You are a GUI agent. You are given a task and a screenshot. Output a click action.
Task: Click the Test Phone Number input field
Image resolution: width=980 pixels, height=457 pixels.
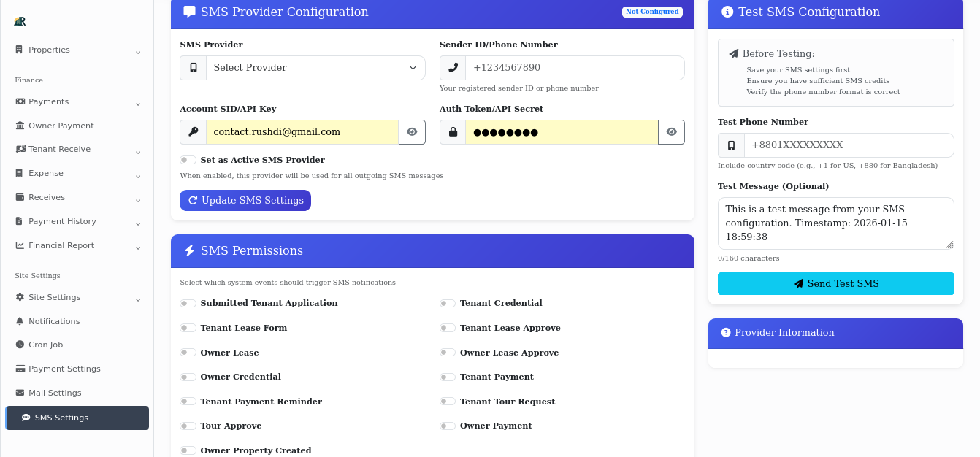click(x=847, y=145)
